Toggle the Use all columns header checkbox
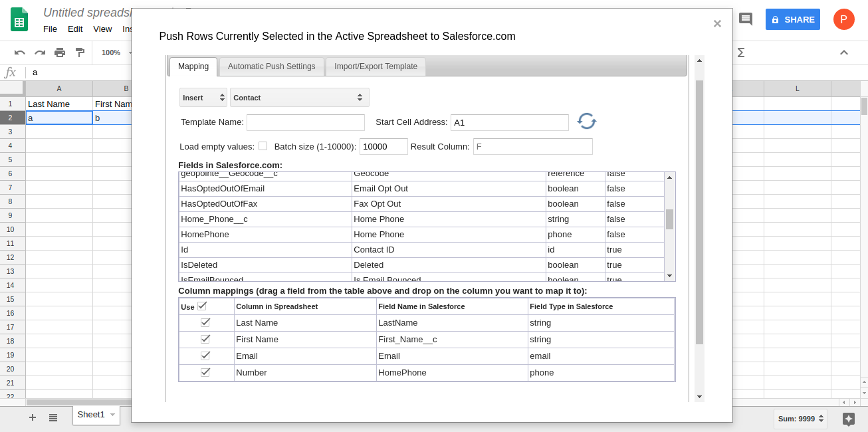Image resolution: width=868 pixels, height=432 pixels. [x=202, y=306]
